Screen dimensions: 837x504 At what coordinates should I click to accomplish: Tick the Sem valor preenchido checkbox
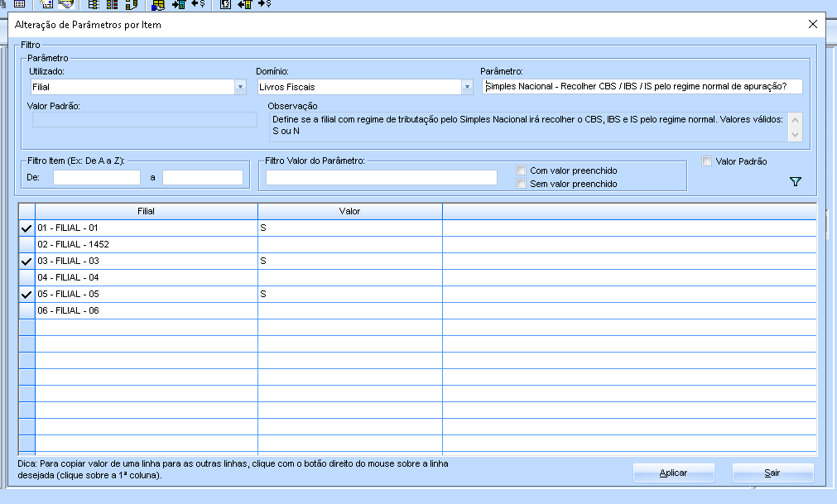tap(522, 184)
